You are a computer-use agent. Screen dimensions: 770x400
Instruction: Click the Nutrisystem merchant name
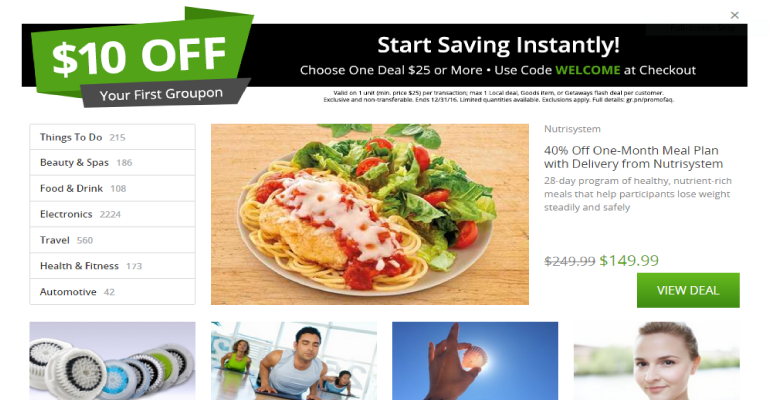tap(572, 129)
